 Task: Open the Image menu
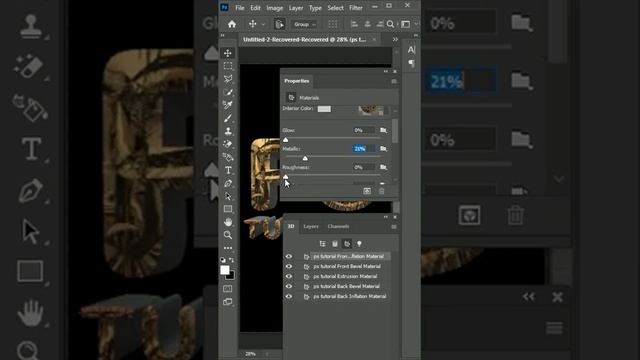click(274, 8)
